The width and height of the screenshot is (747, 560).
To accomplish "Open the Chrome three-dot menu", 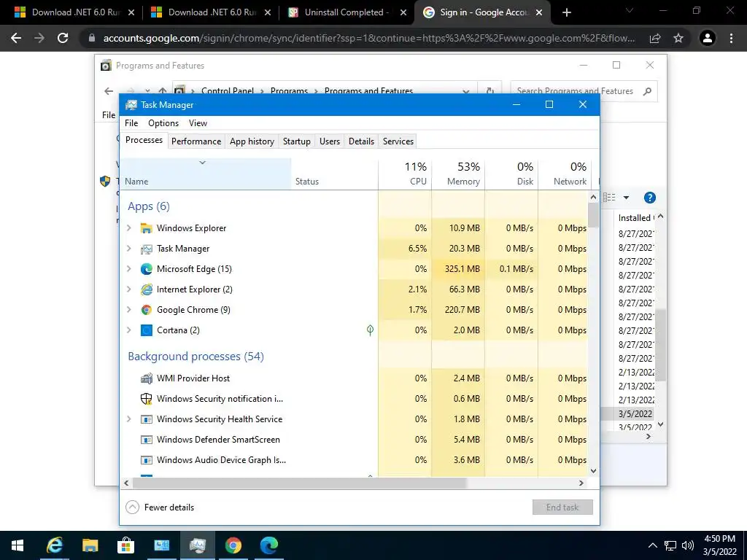I will click(x=731, y=38).
